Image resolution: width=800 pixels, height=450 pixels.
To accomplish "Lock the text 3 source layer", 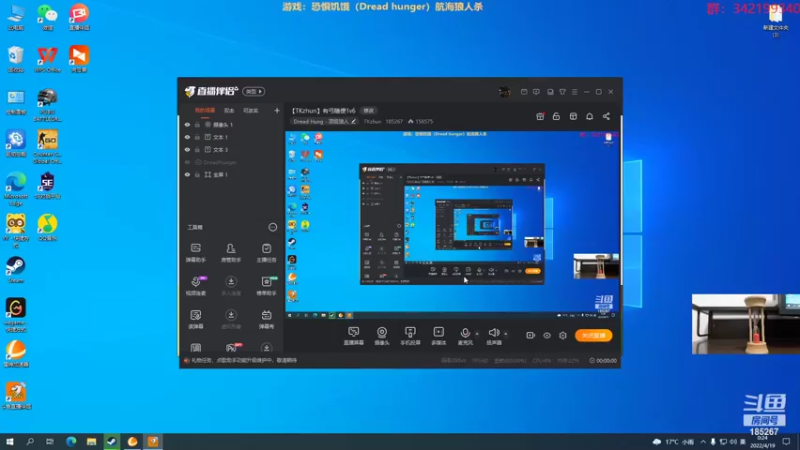I will tap(197, 149).
